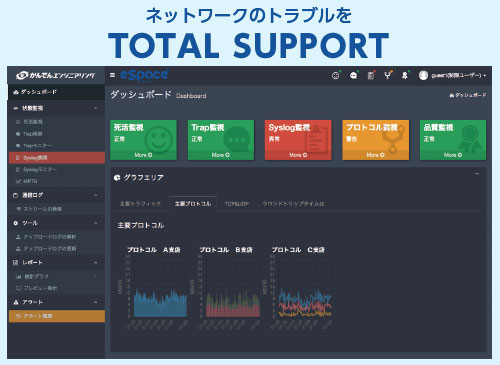Click the ダッシュボード breadcrumb link at right
Screen dimensions: 500x365
[468, 95]
